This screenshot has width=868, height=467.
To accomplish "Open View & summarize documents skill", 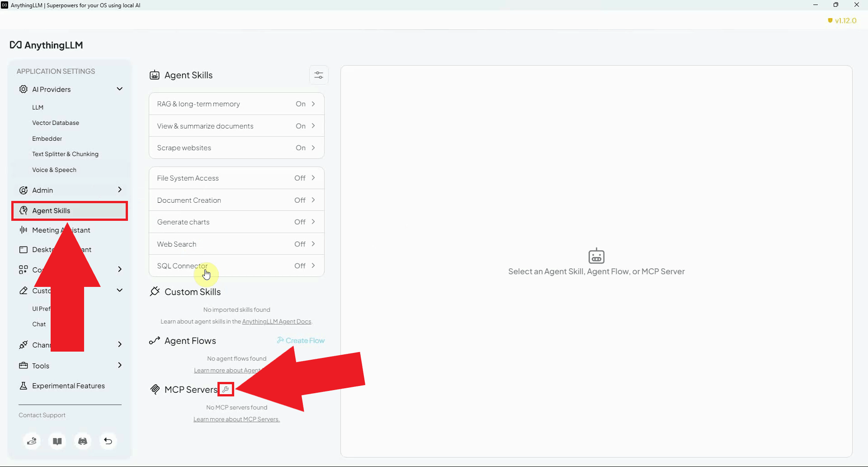I will [x=236, y=126].
